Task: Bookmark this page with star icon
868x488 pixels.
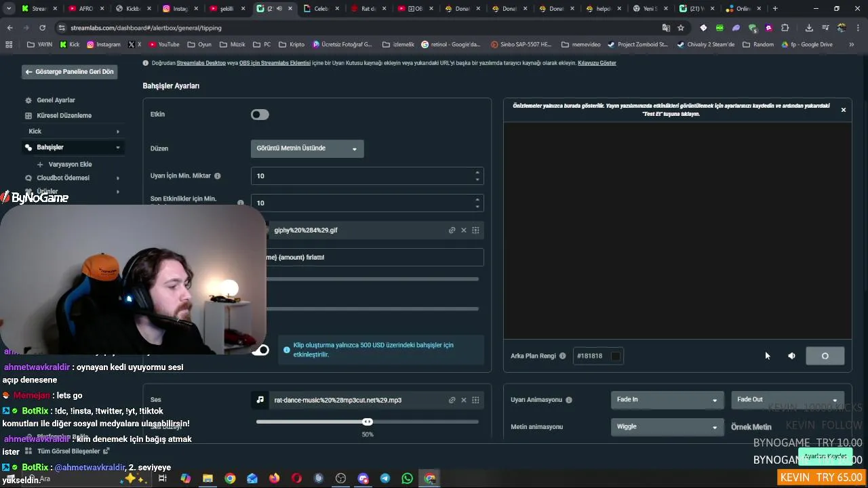Action: 681,28
